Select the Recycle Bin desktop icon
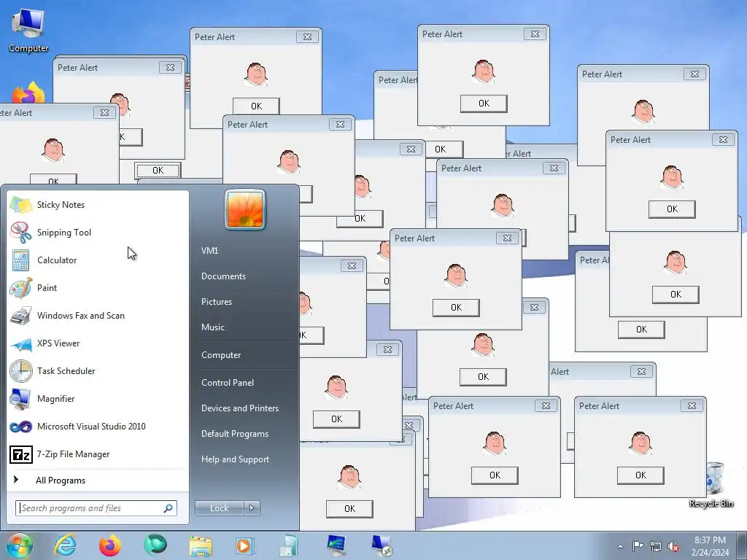 click(711, 485)
